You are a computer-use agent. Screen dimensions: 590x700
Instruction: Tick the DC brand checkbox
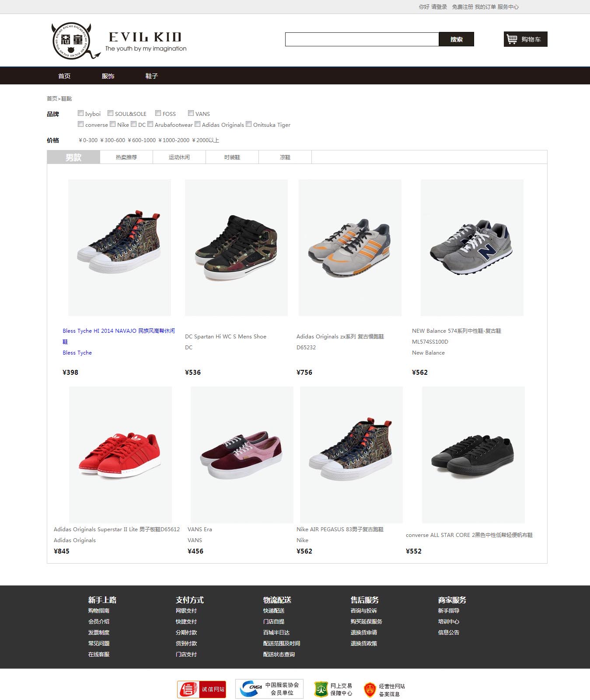coord(133,124)
